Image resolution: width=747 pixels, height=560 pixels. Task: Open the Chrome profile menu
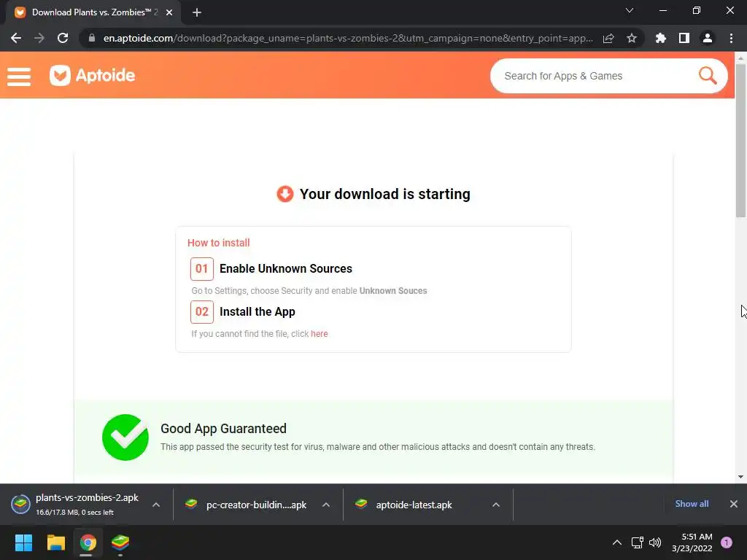[708, 38]
